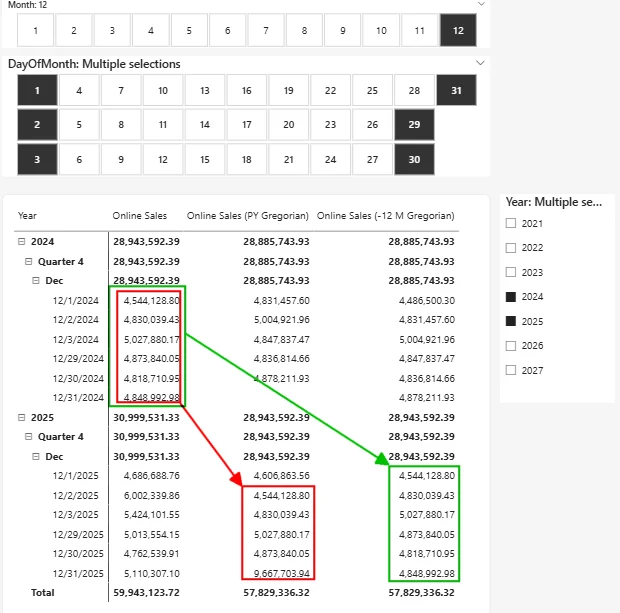Select month 6 tile
620x613 pixels.
coord(228,31)
